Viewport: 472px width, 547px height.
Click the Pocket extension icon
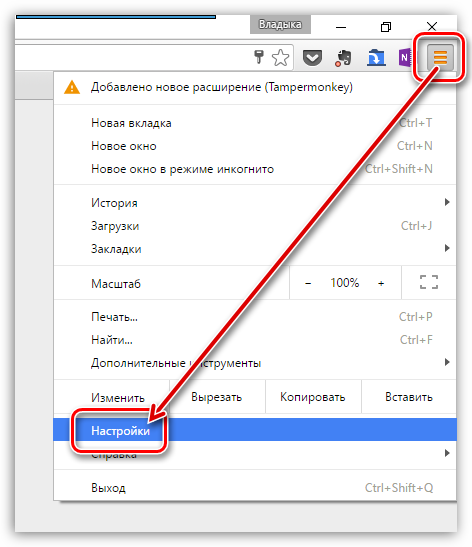tap(312, 58)
